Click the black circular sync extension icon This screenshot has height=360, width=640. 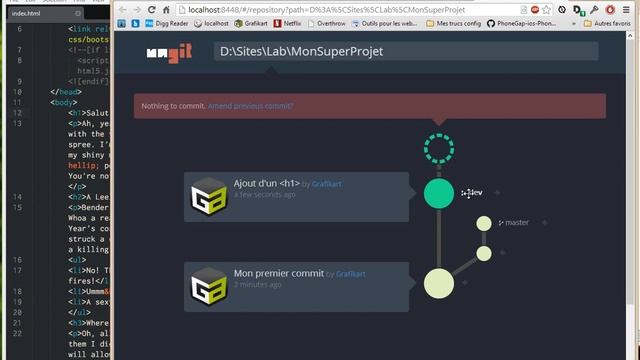pos(562,9)
